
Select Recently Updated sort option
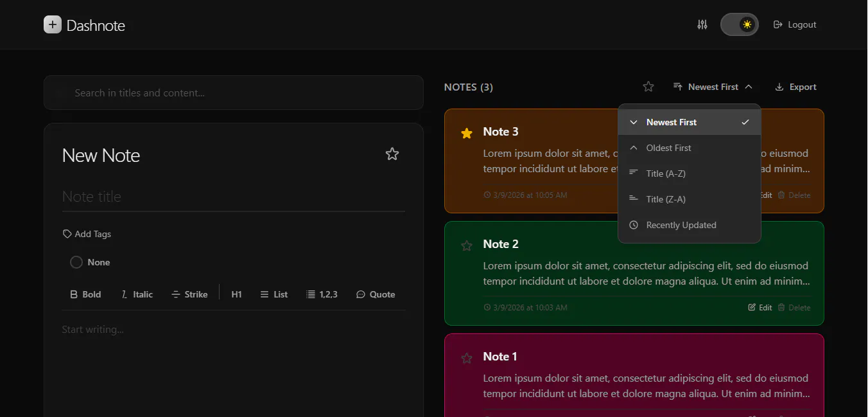point(690,225)
